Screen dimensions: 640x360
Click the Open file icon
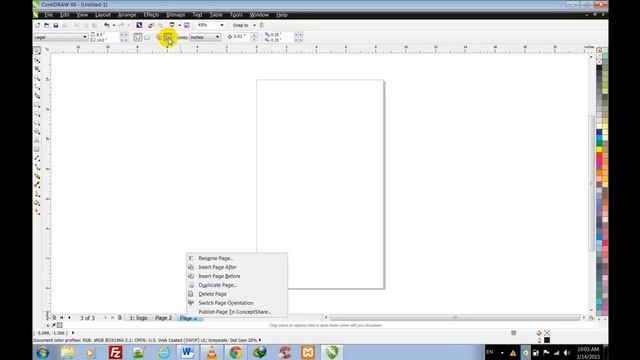47,25
